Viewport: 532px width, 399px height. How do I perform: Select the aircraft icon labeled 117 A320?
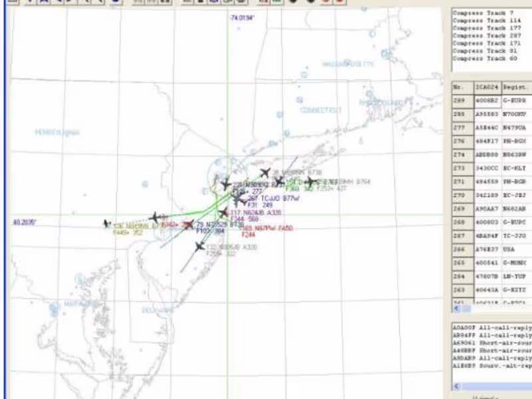[x=223, y=213]
